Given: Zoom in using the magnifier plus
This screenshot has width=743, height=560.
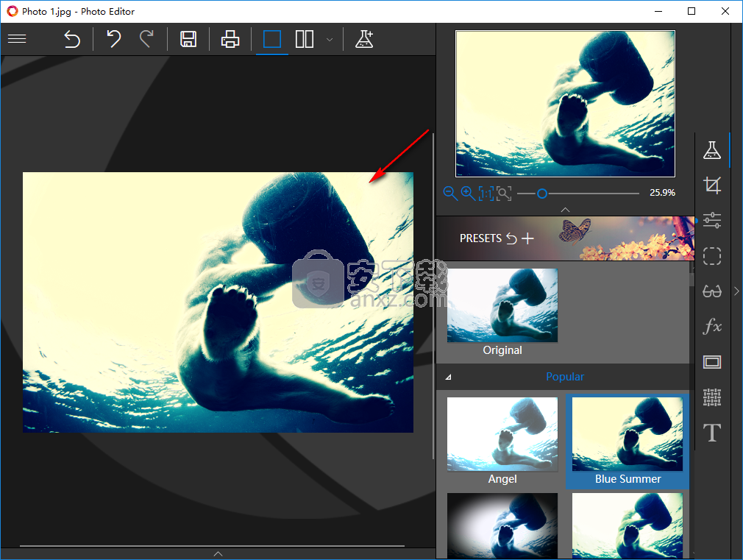Looking at the screenshot, I should click(468, 193).
